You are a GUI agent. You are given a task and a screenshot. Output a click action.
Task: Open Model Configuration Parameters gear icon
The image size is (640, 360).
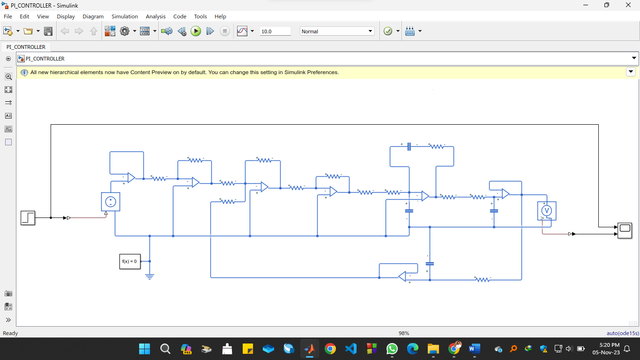coord(124,31)
